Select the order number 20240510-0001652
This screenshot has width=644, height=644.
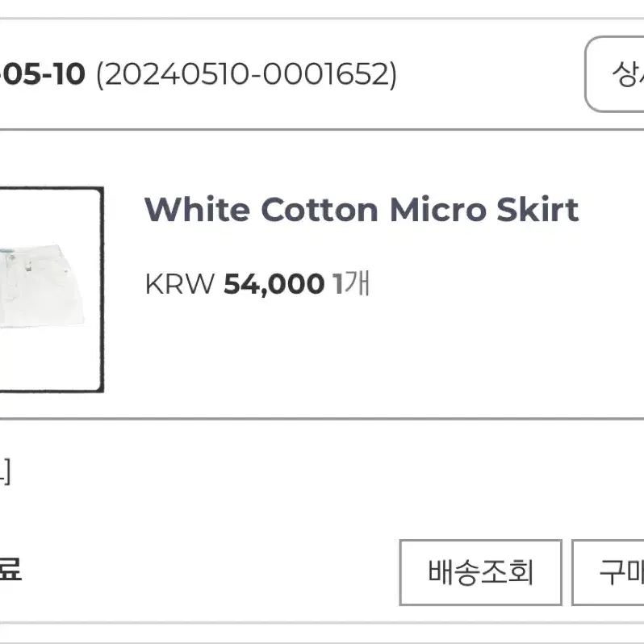tap(246, 75)
